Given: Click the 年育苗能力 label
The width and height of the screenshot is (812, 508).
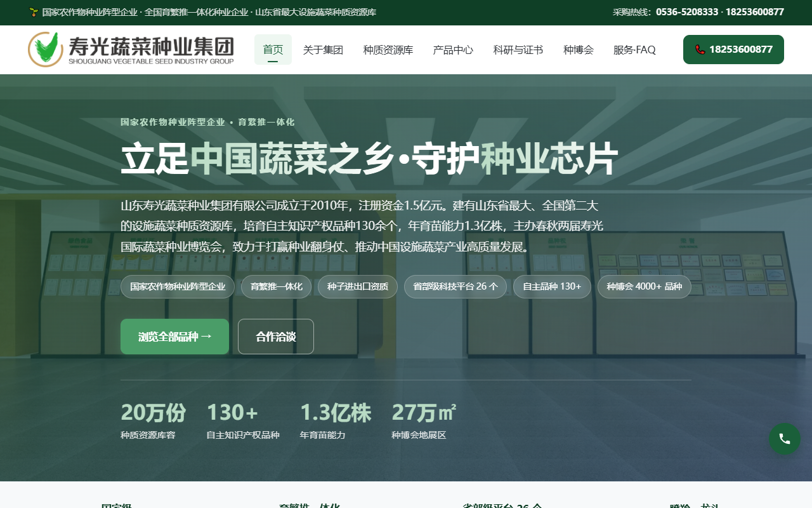Looking at the screenshot, I should tap(323, 435).
